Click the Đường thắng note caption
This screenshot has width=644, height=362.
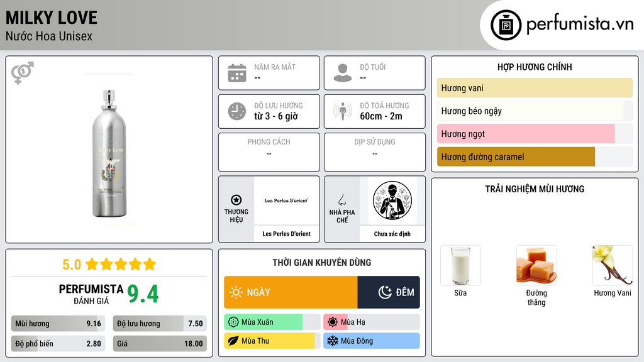[536, 297]
